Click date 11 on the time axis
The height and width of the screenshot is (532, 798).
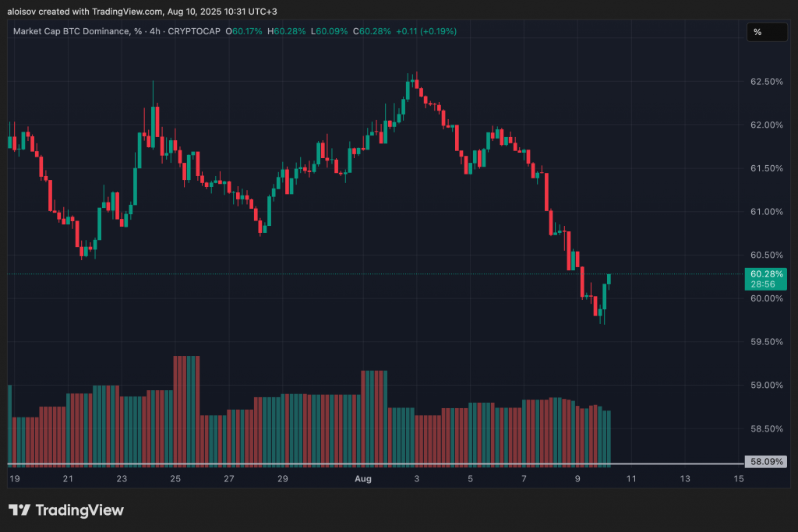tap(631, 478)
